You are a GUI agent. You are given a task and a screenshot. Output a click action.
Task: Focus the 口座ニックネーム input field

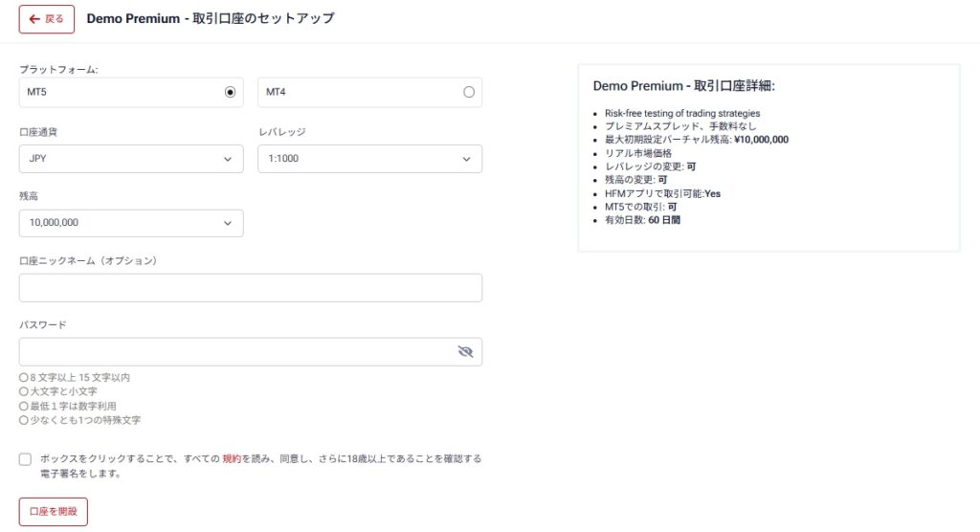[250, 288]
